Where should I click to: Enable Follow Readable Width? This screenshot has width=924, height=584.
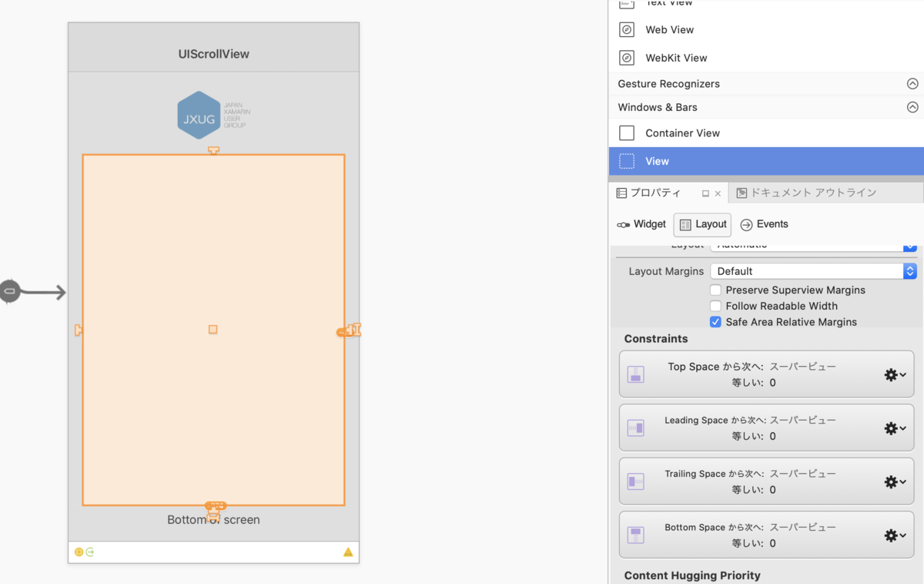tap(715, 306)
